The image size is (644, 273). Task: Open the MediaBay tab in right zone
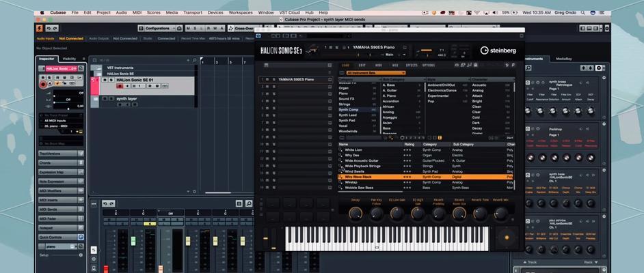tap(564, 59)
